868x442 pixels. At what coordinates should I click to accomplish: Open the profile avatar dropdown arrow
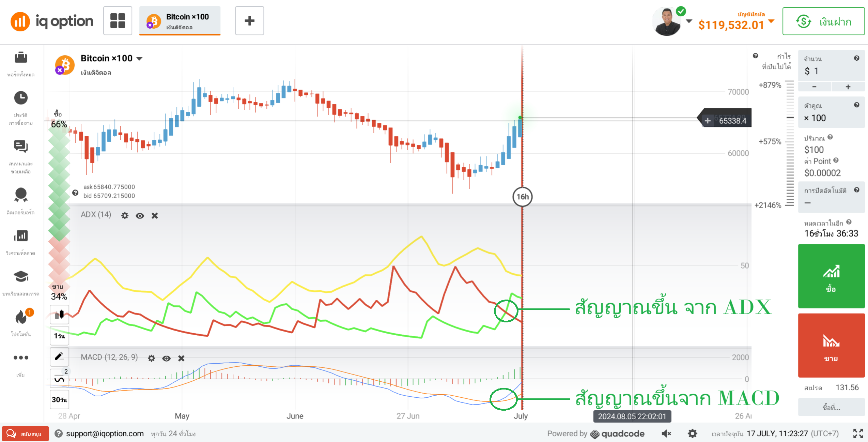pyautogui.click(x=688, y=21)
